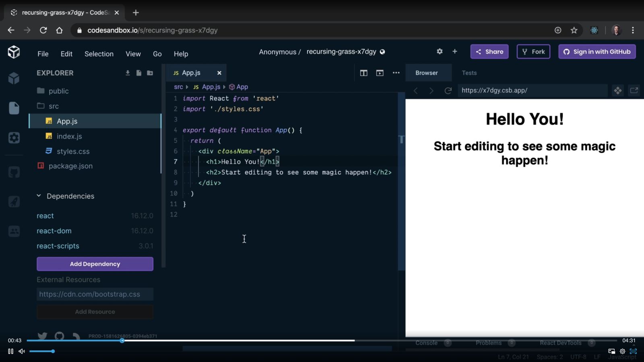Open the Twitter link icon
Image resolution: width=644 pixels, height=362 pixels.
click(42, 336)
